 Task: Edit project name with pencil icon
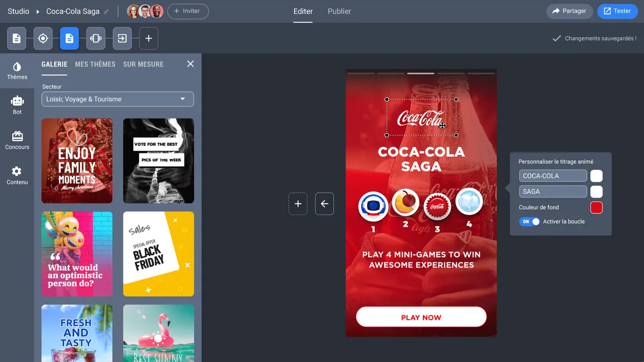(x=106, y=11)
